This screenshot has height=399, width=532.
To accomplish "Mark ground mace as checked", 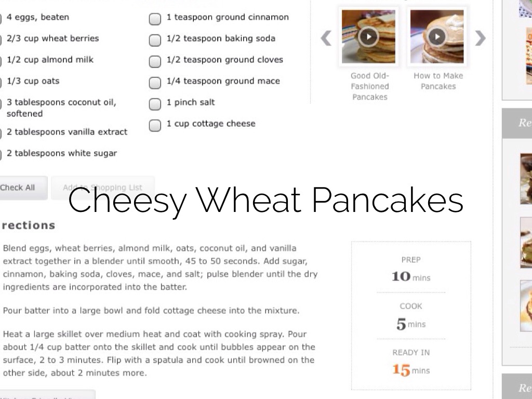I will click(155, 83).
